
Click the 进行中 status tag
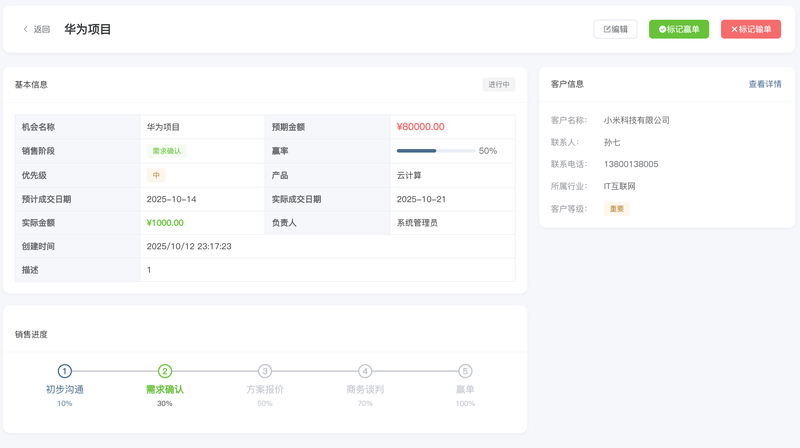coord(498,84)
